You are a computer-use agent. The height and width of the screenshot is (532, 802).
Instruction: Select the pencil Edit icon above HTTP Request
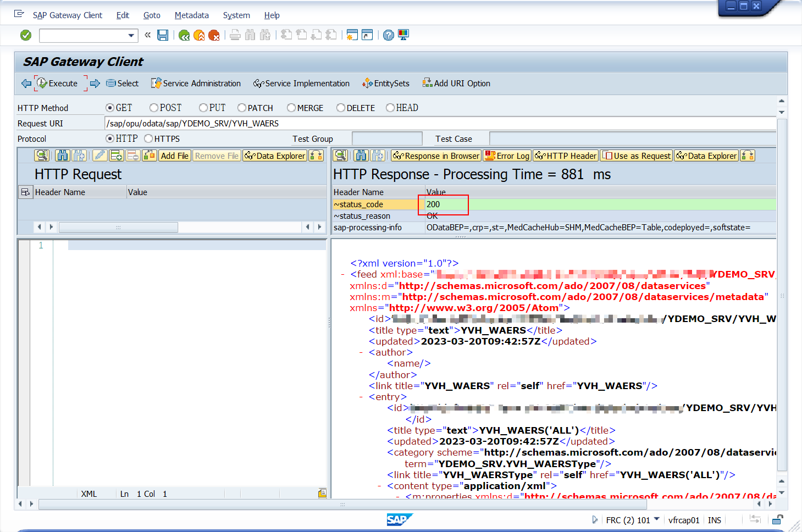point(100,156)
